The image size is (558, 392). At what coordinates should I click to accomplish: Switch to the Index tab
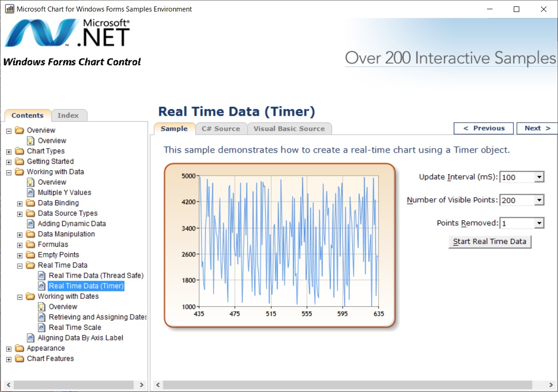coord(68,115)
